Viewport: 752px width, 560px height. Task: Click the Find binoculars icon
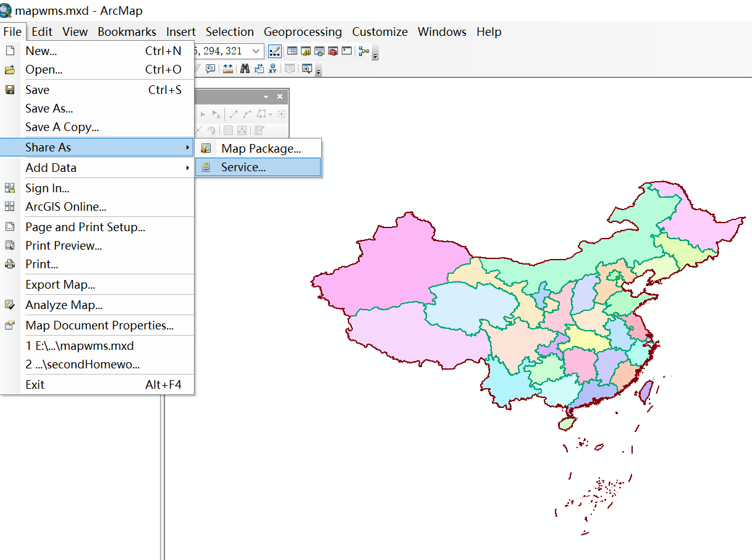[245, 69]
